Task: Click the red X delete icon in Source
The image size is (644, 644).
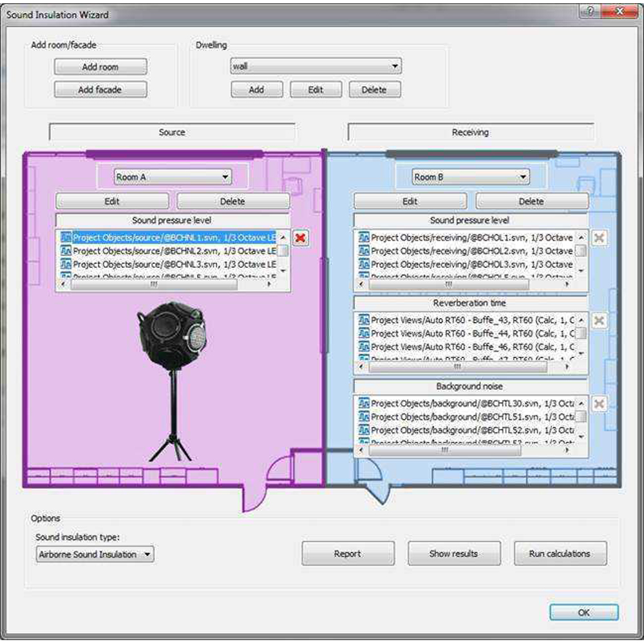Action: [x=300, y=238]
